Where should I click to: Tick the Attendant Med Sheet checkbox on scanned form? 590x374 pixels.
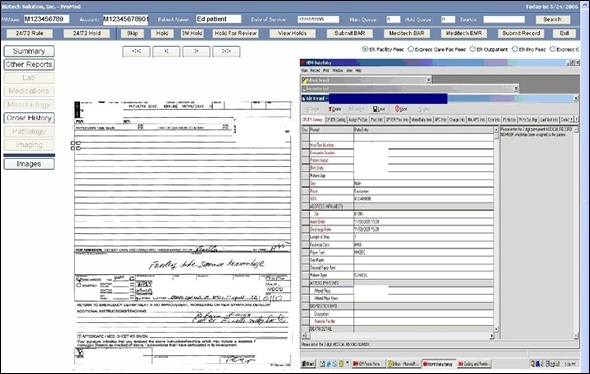coord(79,336)
